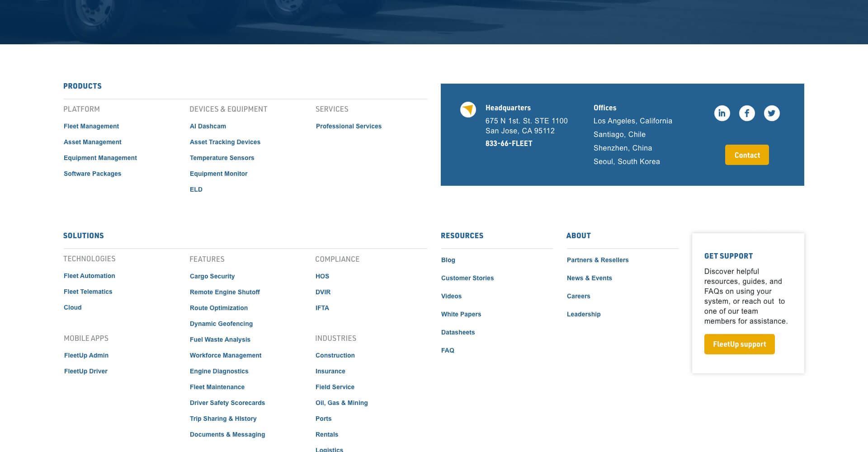The width and height of the screenshot is (868, 452).
Task: Select AI Dashcam link
Action: coord(208,126)
